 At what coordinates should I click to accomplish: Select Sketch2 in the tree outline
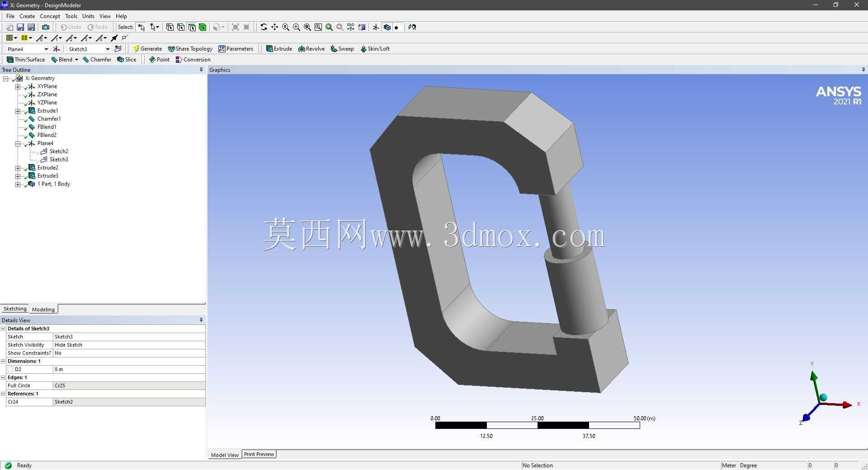click(59, 151)
